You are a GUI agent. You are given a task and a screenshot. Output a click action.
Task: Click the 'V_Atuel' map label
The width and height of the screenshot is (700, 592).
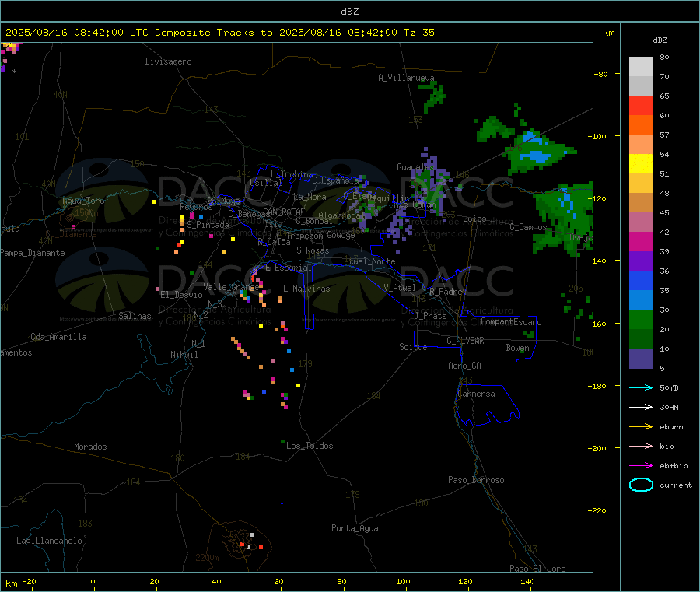pos(400,288)
